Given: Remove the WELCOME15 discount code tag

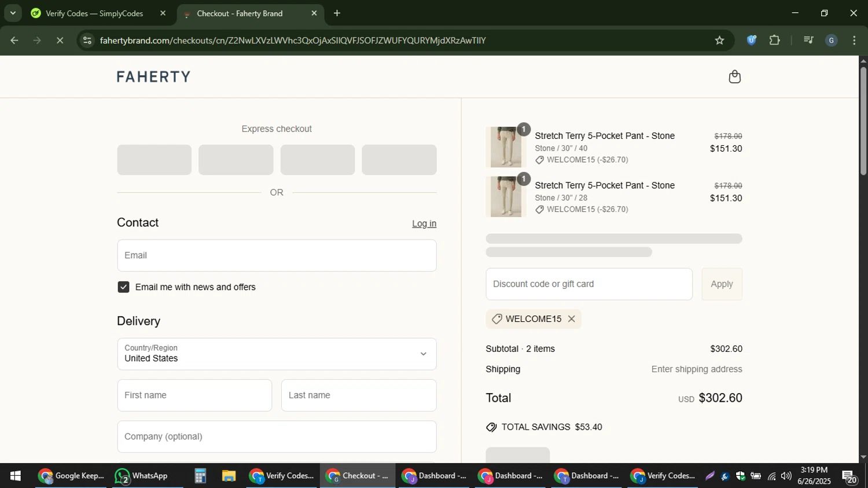Looking at the screenshot, I should tap(571, 319).
